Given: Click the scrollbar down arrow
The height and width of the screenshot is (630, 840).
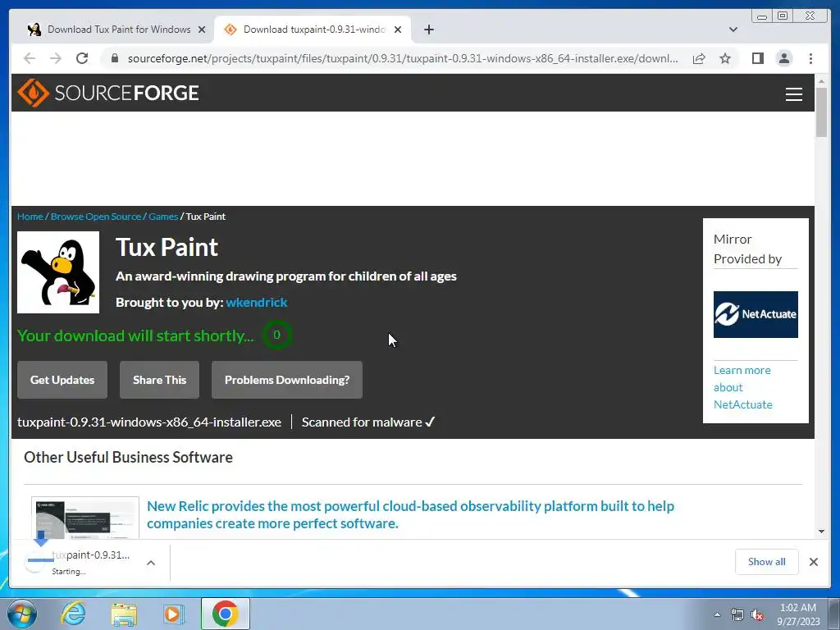Looking at the screenshot, I should pos(821,532).
